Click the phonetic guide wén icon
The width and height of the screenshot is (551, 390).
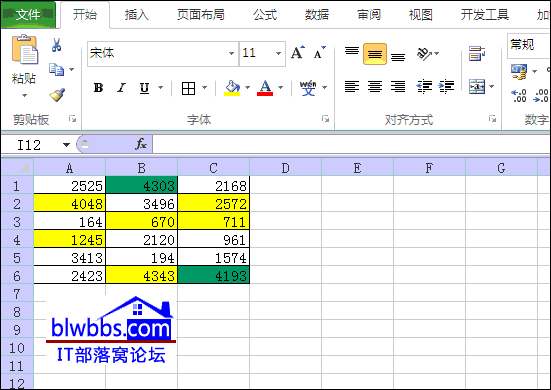[x=308, y=88]
